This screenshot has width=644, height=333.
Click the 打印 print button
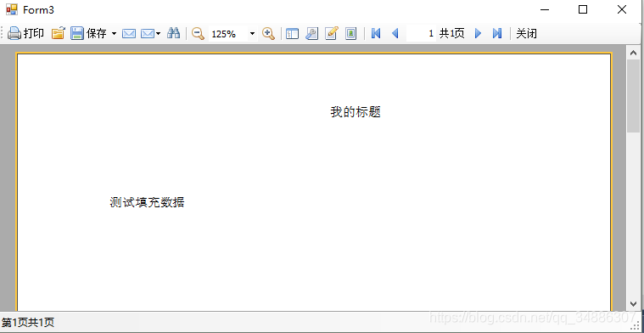coord(25,33)
